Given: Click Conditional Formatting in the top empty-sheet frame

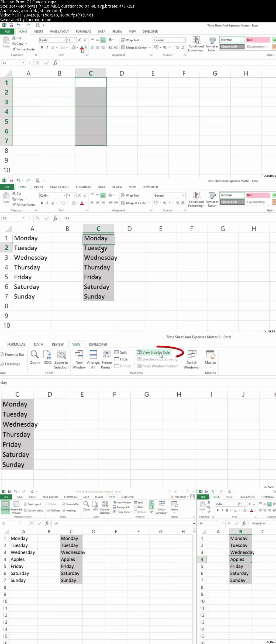Looking at the screenshot, I should (x=196, y=44).
